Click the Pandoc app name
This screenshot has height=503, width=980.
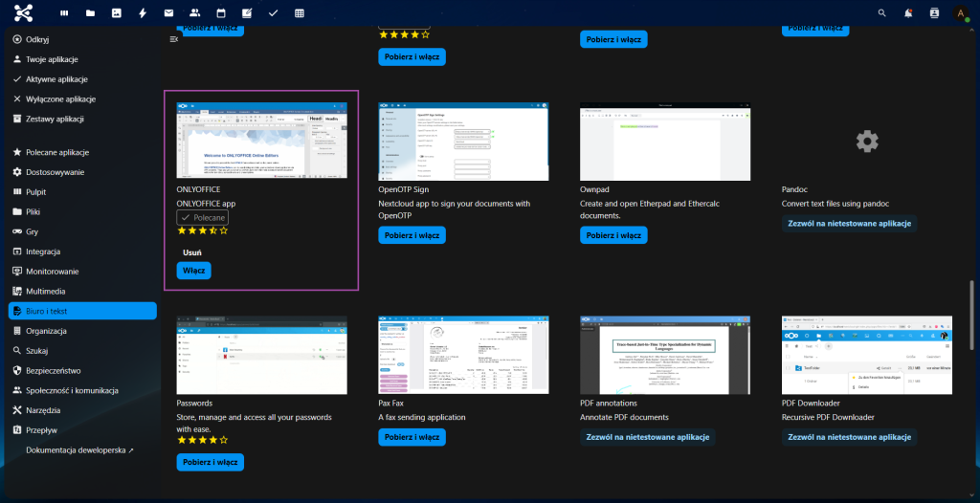(793, 189)
